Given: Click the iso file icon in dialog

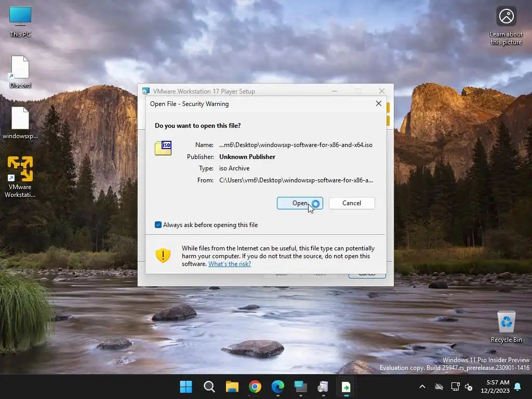Looking at the screenshot, I should coord(163,148).
